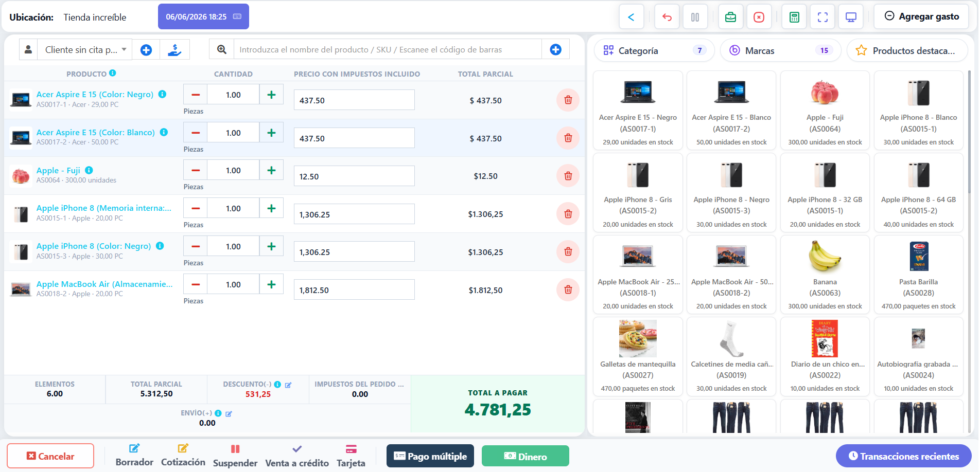Click the Pago múltiple button
This screenshot has width=980, height=472.
pos(430,456)
